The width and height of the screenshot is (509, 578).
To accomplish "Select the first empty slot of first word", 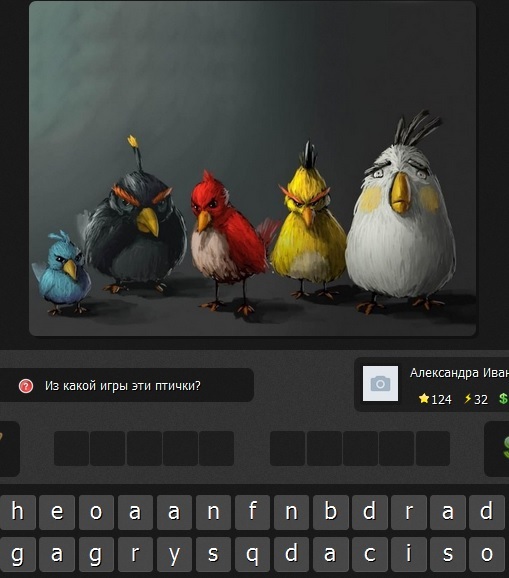I will [71, 448].
